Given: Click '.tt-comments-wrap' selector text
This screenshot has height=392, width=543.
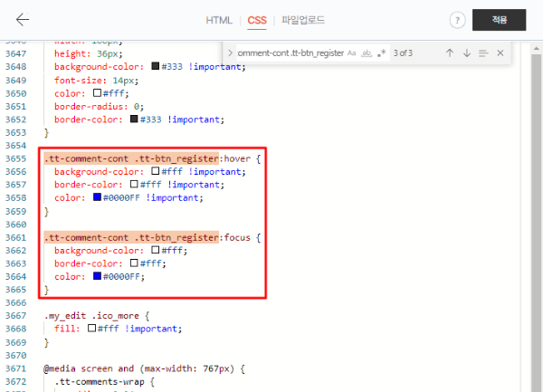Looking at the screenshot, I should coord(100,382).
